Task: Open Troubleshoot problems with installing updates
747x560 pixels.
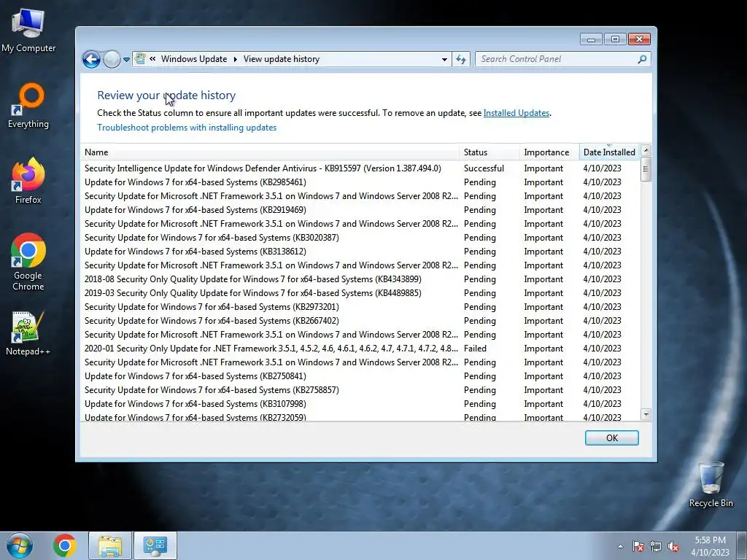Action: pos(187,128)
